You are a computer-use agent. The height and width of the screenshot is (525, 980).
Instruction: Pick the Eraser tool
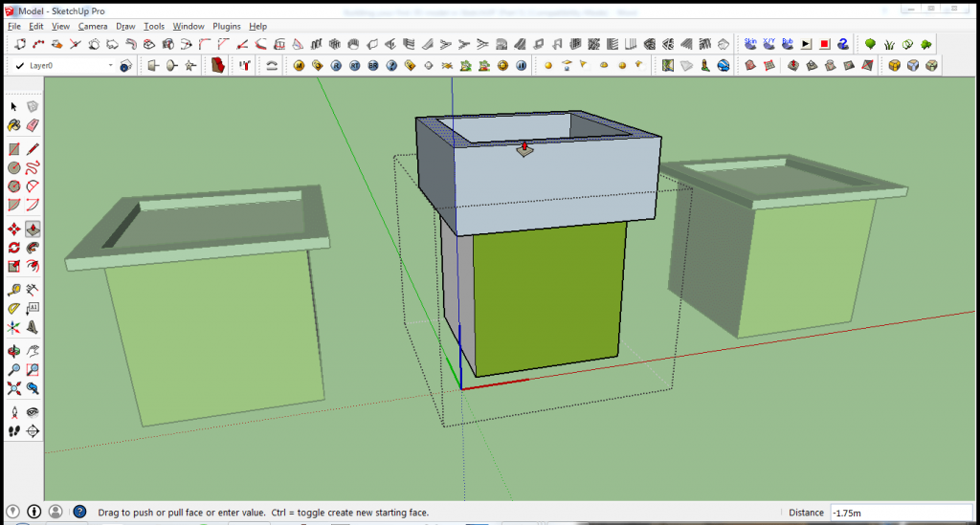pos(33,125)
